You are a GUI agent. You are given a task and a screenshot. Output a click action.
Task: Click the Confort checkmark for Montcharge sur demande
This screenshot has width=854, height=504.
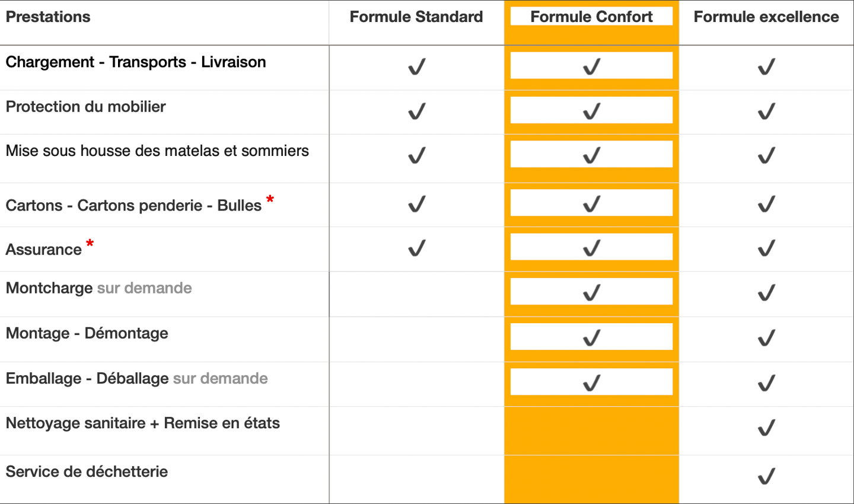point(592,292)
